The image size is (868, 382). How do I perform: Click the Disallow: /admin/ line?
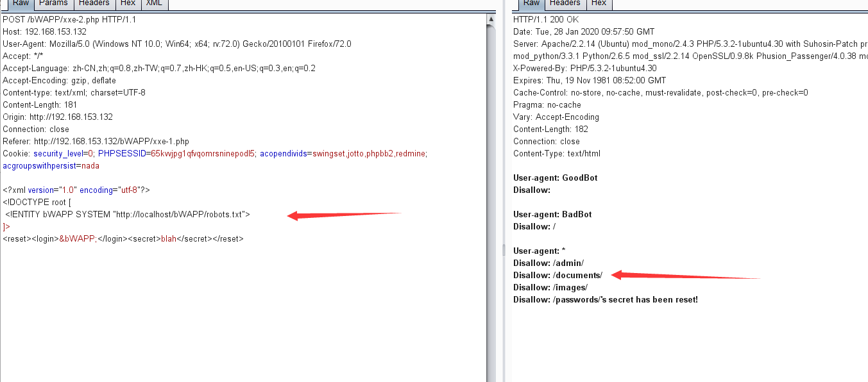549,263
